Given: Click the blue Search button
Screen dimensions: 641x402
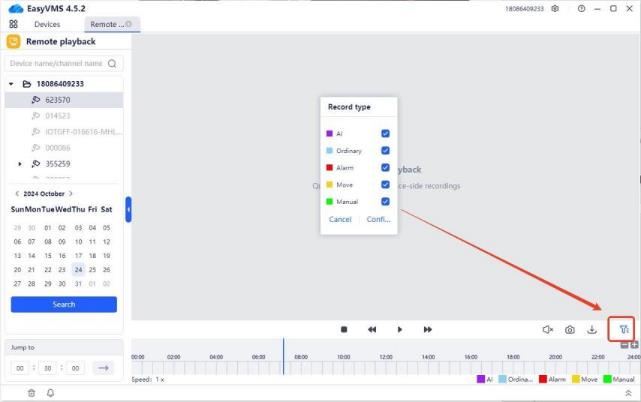Looking at the screenshot, I should pos(64,304).
